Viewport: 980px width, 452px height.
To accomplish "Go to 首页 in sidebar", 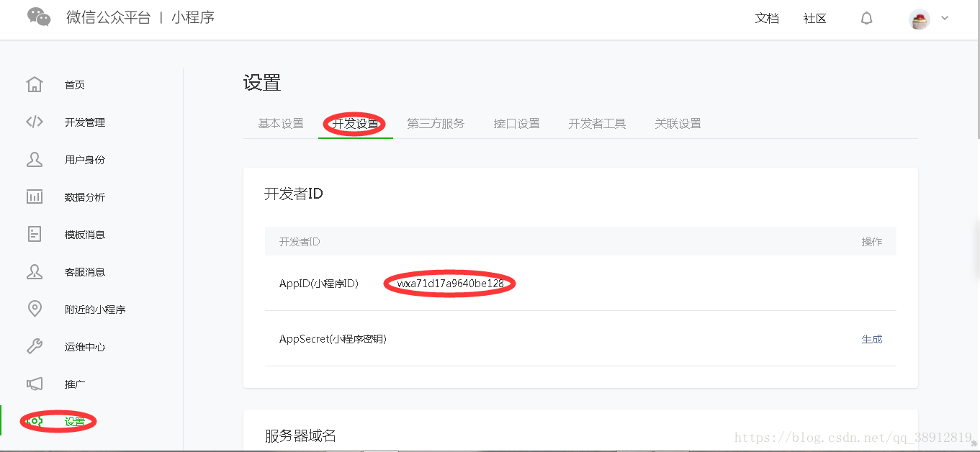I will pyautogui.click(x=75, y=85).
